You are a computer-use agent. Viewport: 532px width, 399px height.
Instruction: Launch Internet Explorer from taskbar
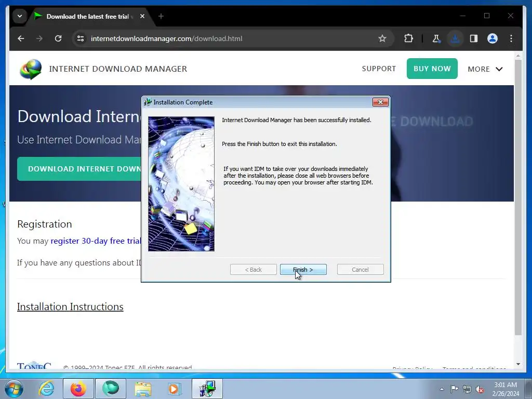point(46,389)
